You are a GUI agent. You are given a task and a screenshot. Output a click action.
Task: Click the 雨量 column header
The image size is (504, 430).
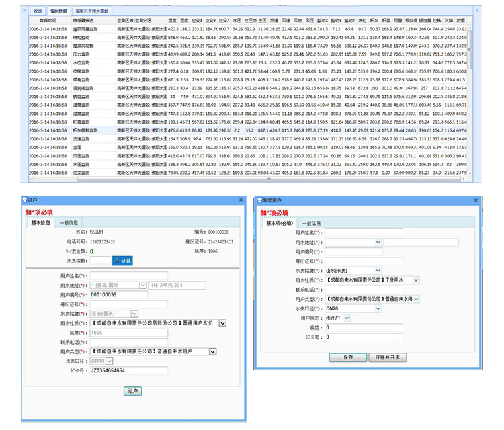[398, 20]
